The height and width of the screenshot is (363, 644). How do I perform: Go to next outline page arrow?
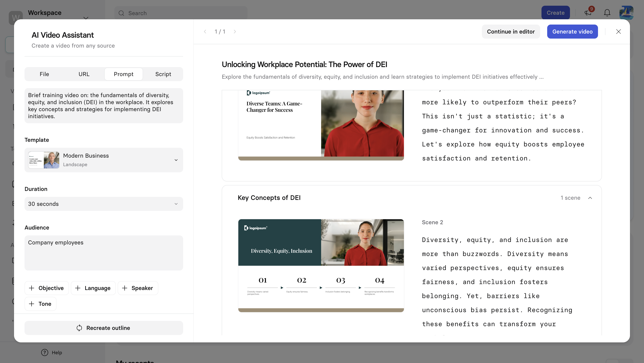(235, 32)
